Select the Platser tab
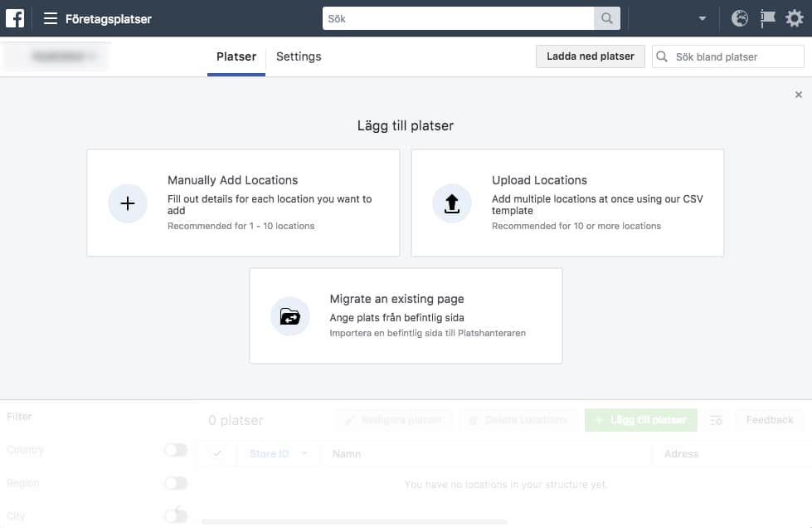The height and width of the screenshot is (528, 812). [x=236, y=56]
